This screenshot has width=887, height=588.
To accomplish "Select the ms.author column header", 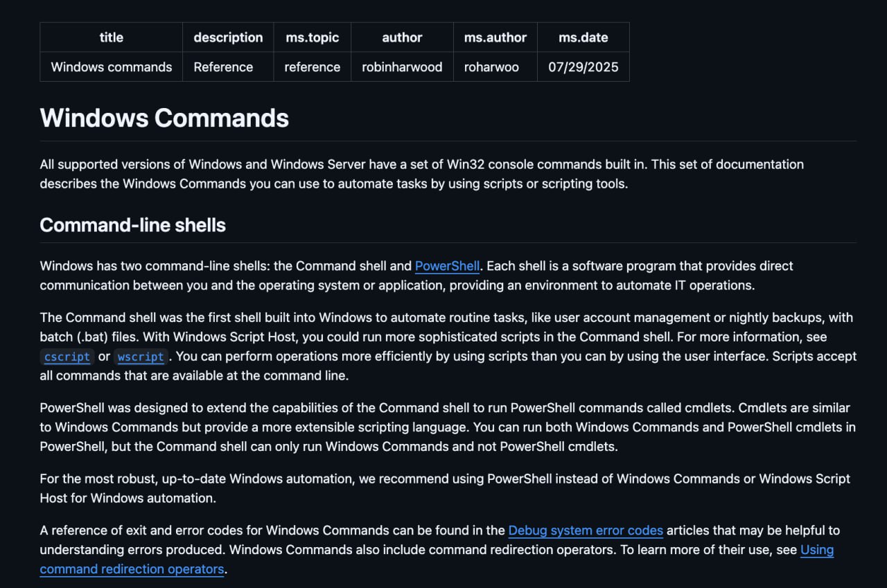I will tap(495, 37).
